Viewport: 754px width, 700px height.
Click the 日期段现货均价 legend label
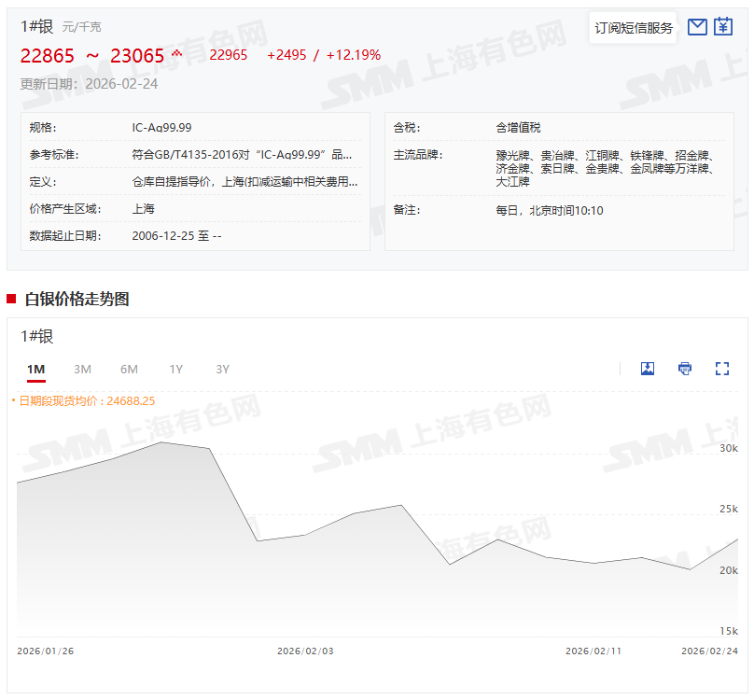coord(86,400)
